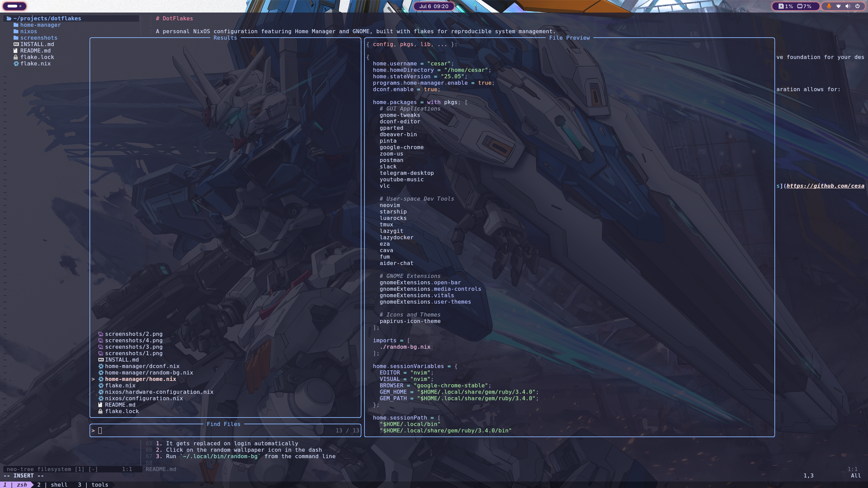
Task: Expand the home-manager folder in neo-tree
Action: click(40, 25)
